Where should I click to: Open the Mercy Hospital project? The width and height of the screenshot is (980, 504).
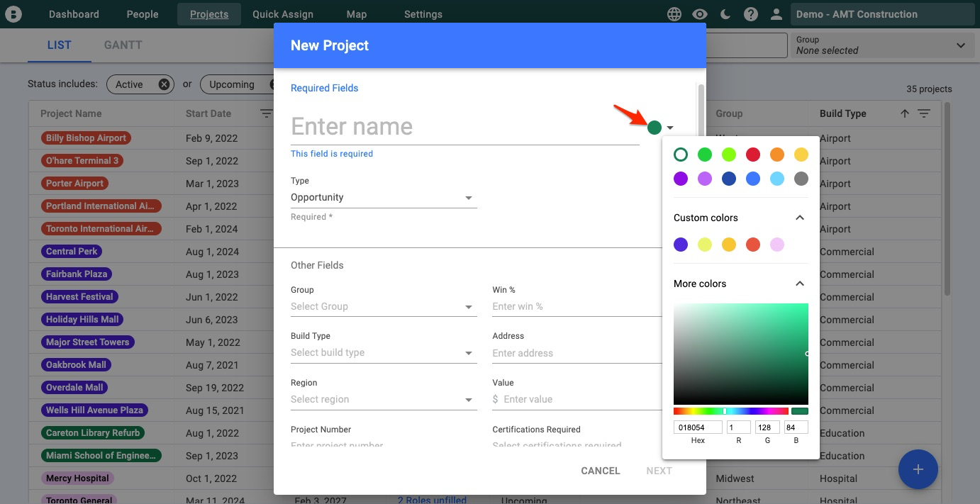tap(77, 478)
